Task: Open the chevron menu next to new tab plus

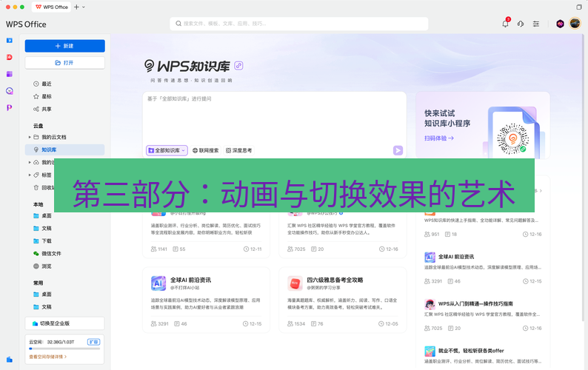Action: tap(83, 7)
